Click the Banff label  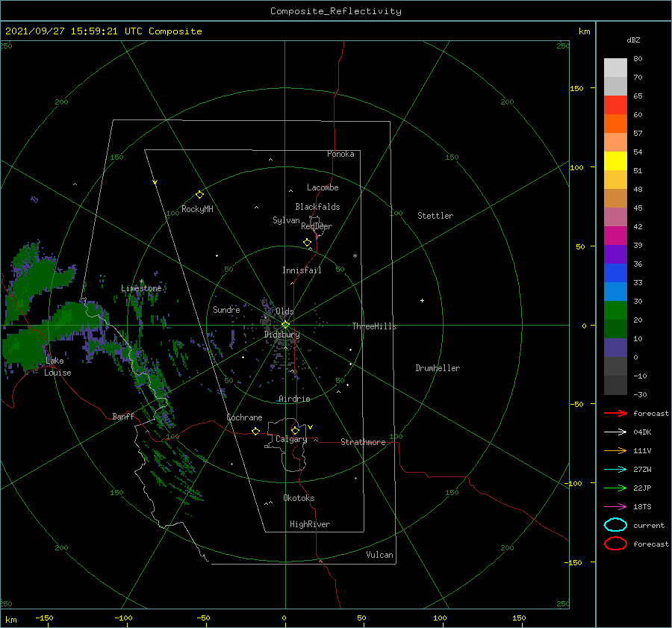tap(123, 416)
